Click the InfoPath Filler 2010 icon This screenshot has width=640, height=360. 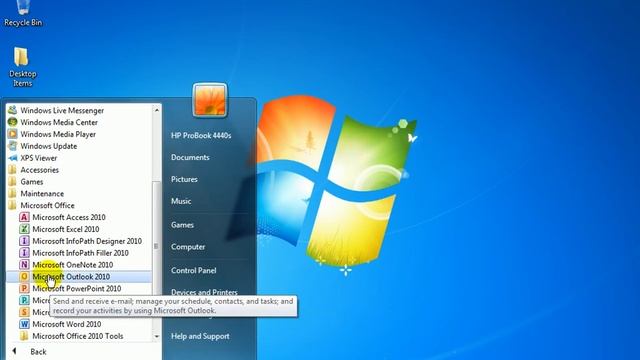point(24,253)
